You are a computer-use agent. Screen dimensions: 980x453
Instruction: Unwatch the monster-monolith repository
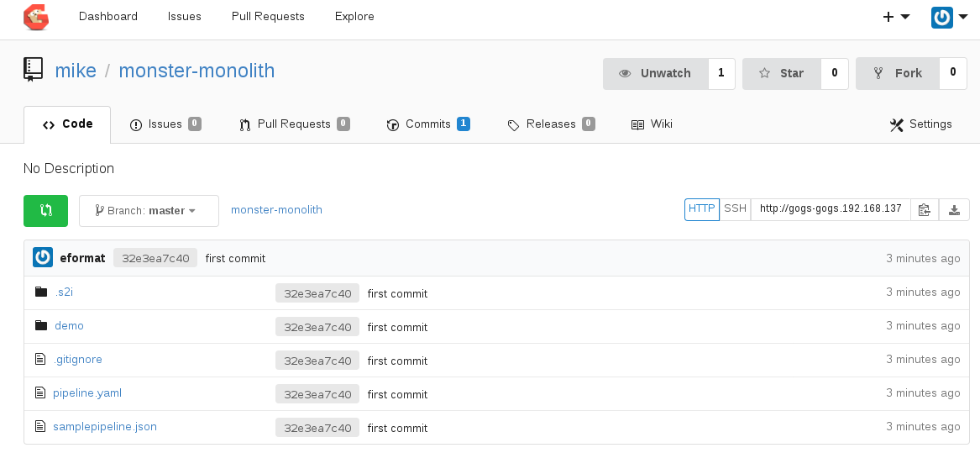click(x=656, y=73)
